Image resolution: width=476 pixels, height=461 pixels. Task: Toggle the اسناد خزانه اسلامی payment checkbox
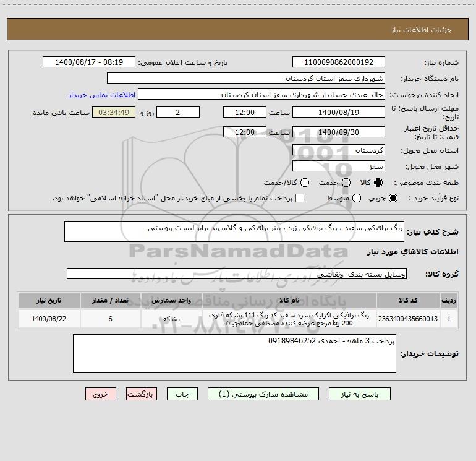coord(300,198)
